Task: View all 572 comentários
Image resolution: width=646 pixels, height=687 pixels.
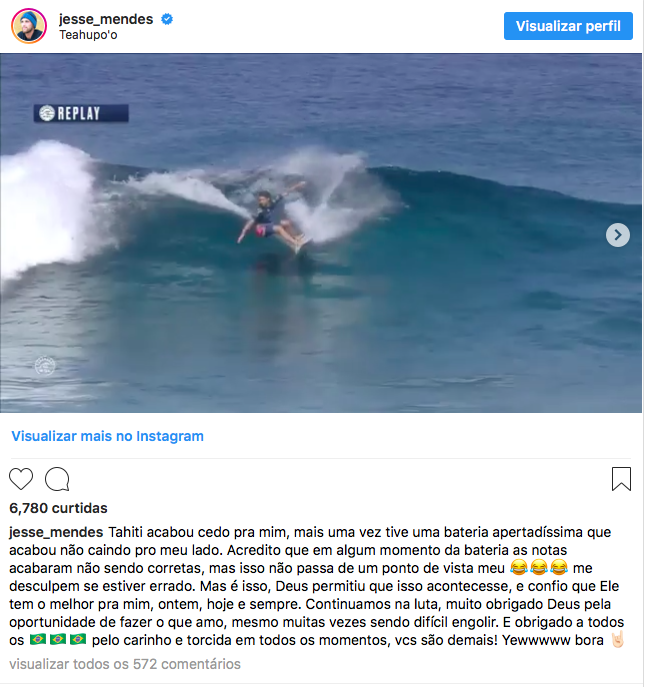Action: tap(125, 664)
